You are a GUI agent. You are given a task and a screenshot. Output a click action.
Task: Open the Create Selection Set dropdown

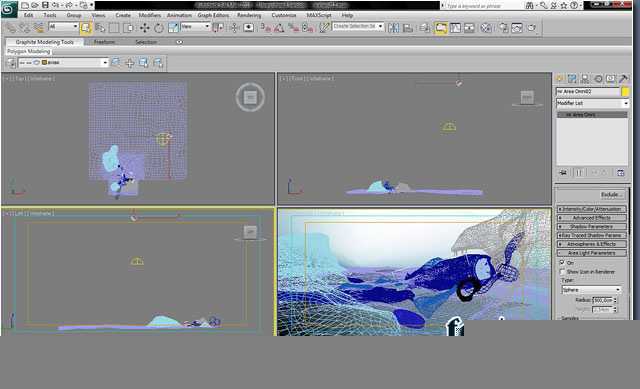(x=358, y=26)
